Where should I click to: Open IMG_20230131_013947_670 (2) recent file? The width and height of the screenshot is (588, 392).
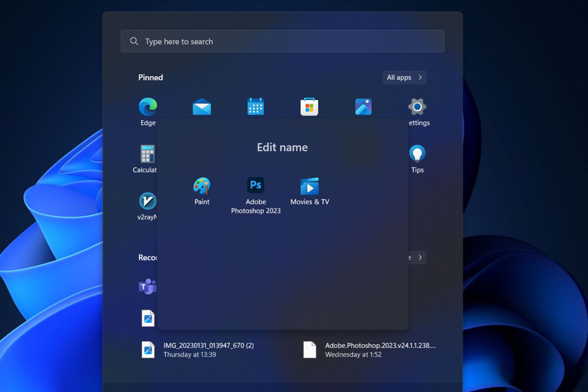[208, 350]
